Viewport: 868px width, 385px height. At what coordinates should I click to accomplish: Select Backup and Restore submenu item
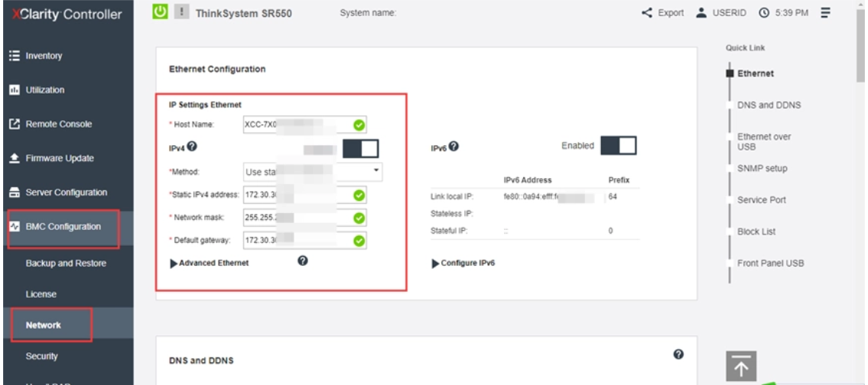click(67, 264)
